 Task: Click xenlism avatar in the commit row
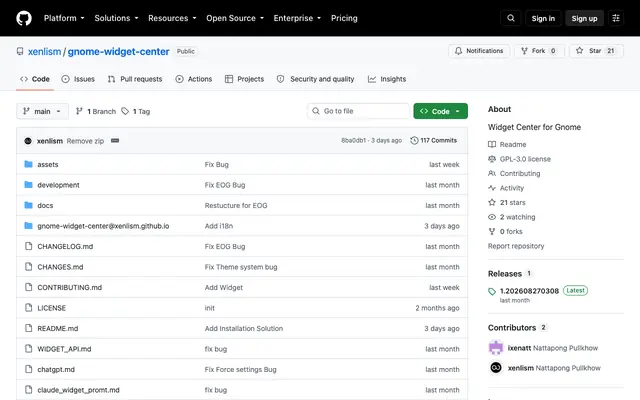[28, 141]
